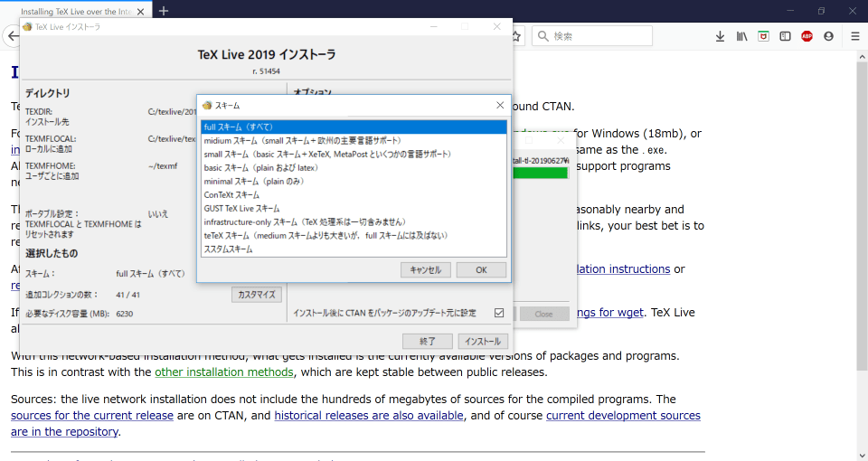Close the スキーム dialog with X
The height and width of the screenshot is (461, 868).
(x=500, y=106)
